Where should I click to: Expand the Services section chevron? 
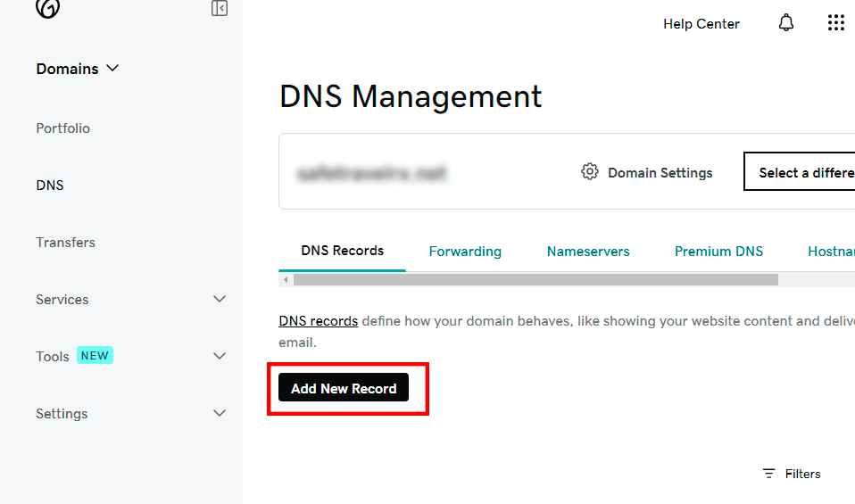(220, 300)
